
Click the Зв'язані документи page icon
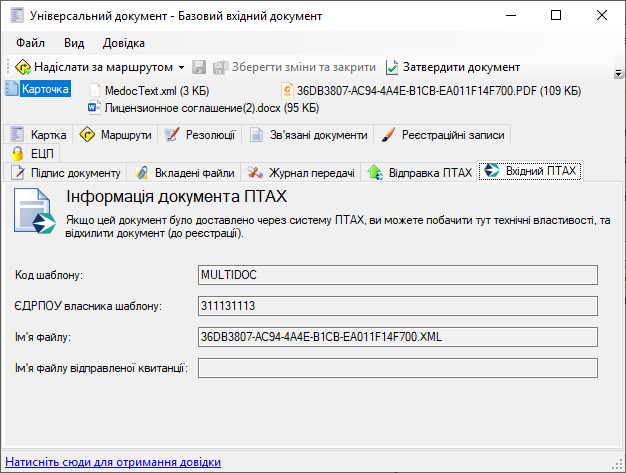click(256, 135)
